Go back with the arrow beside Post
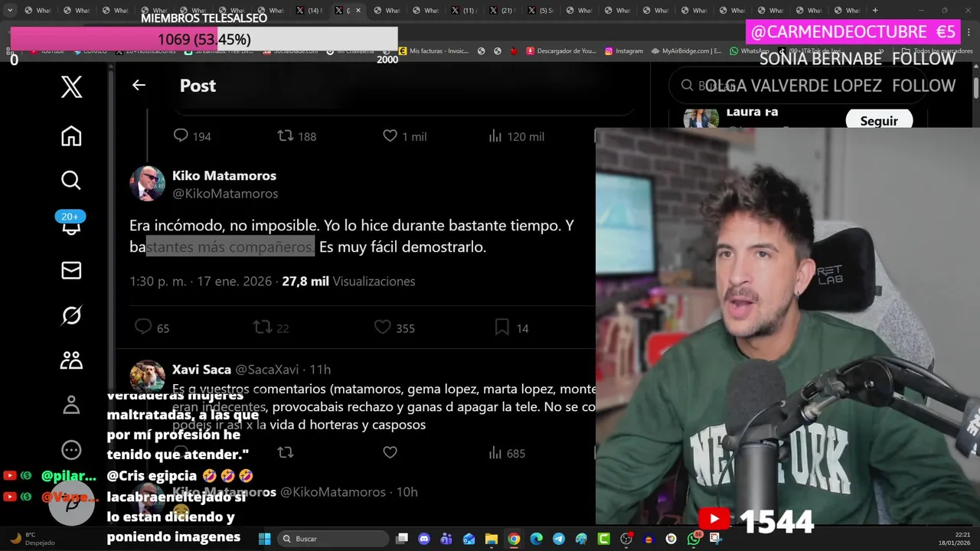This screenshot has height=551, width=980. pos(139,85)
